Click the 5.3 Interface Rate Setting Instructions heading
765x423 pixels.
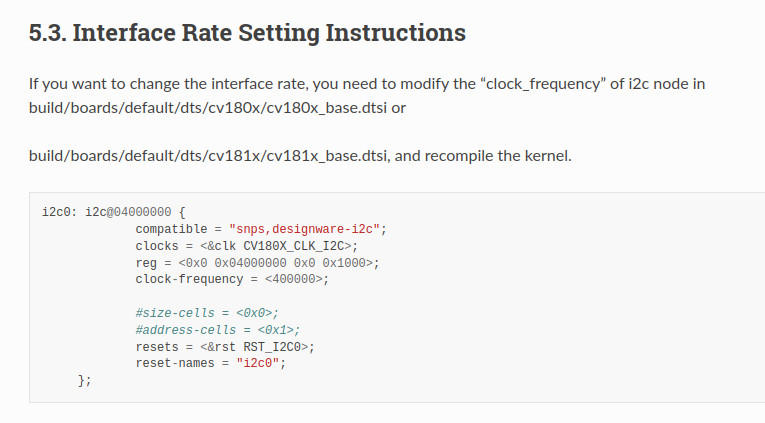[x=247, y=33]
